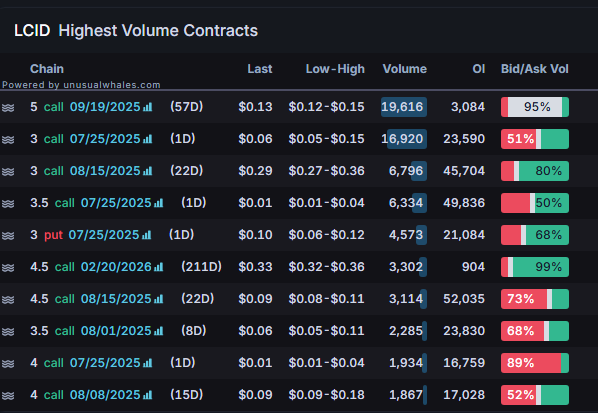Open chart icon on 3.5 call 07/25/2025 row
Viewport: 598px width, 413px height.
point(159,203)
